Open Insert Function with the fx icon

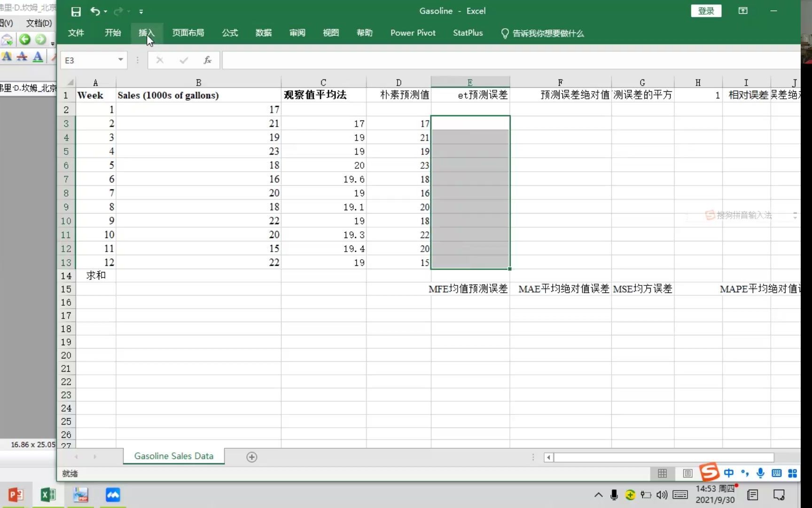click(207, 60)
